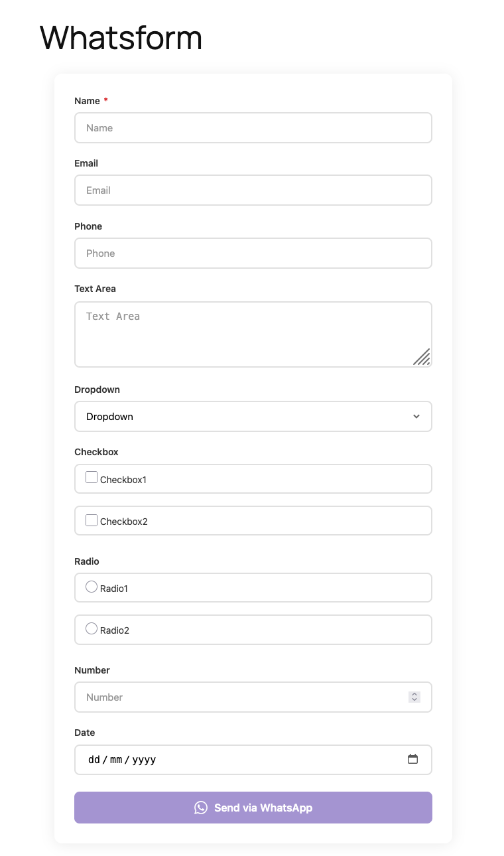Click into the Email field
The width and height of the screenshot is (504, 856).
[252, 190]
